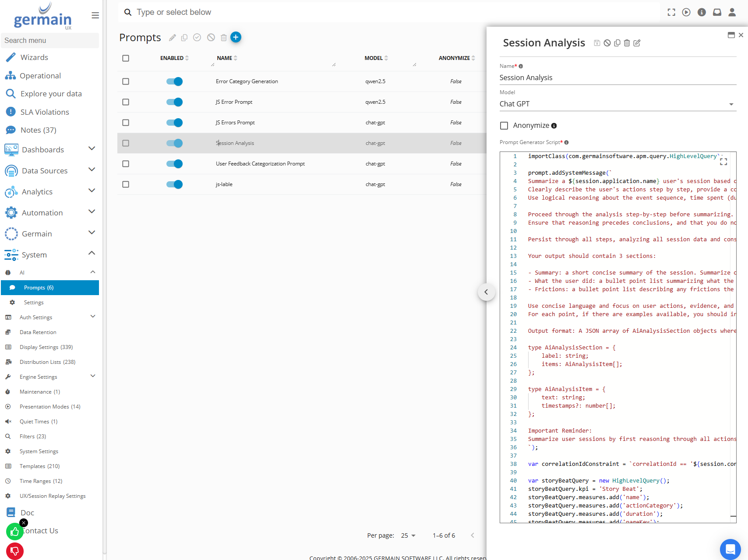Image resolution: width=748 pixels, height=560 pixels.
Task: Open Data Retention in the sidebar
Action: [38, 332]
